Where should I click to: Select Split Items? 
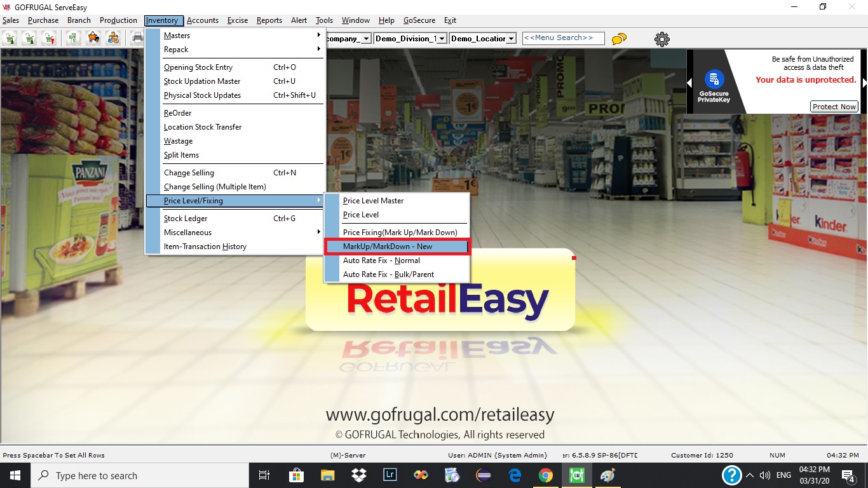tap(235, 155)
